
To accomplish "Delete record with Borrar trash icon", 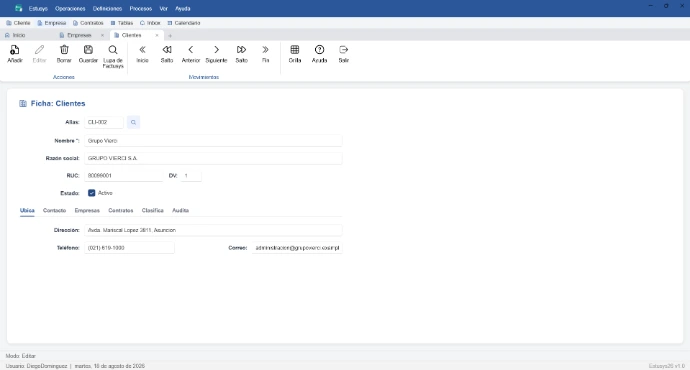I will click(x=64, y=50).
